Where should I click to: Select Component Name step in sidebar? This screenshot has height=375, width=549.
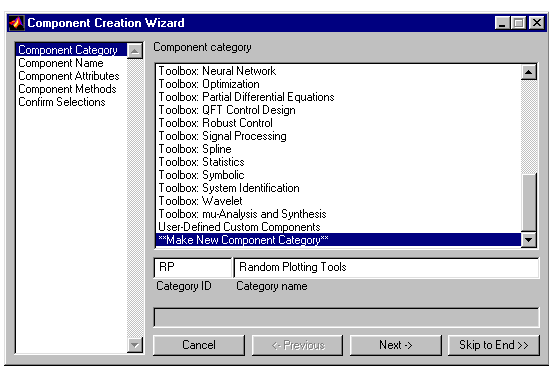point(61,63)
